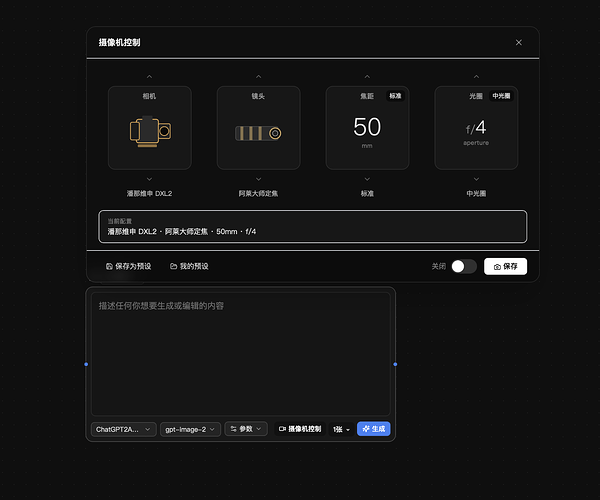Image resolution: width=600 pixels, height=500 pixels.
Task: Click the 潘那维申 DXL2 camera name label
Action: pos(149,194)
